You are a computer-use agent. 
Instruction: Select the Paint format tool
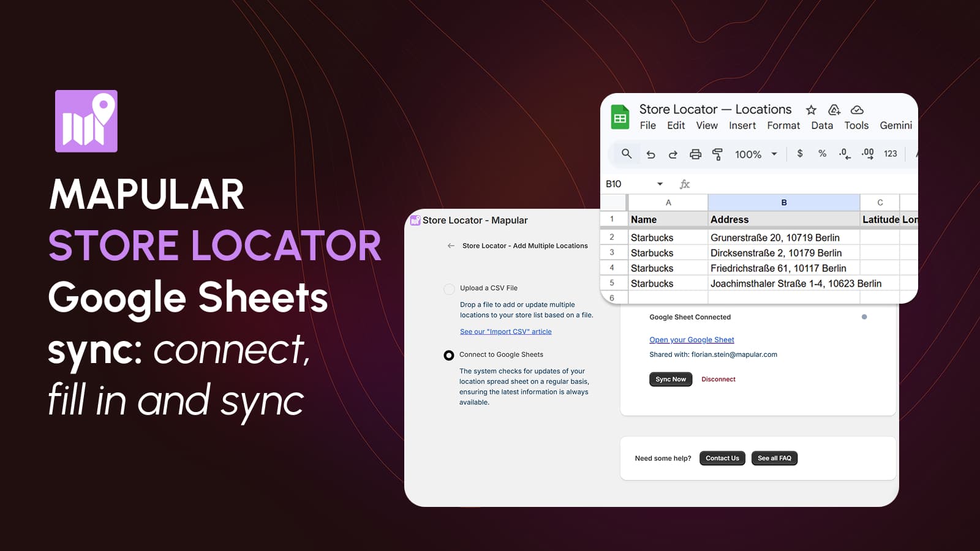[717, 154]
